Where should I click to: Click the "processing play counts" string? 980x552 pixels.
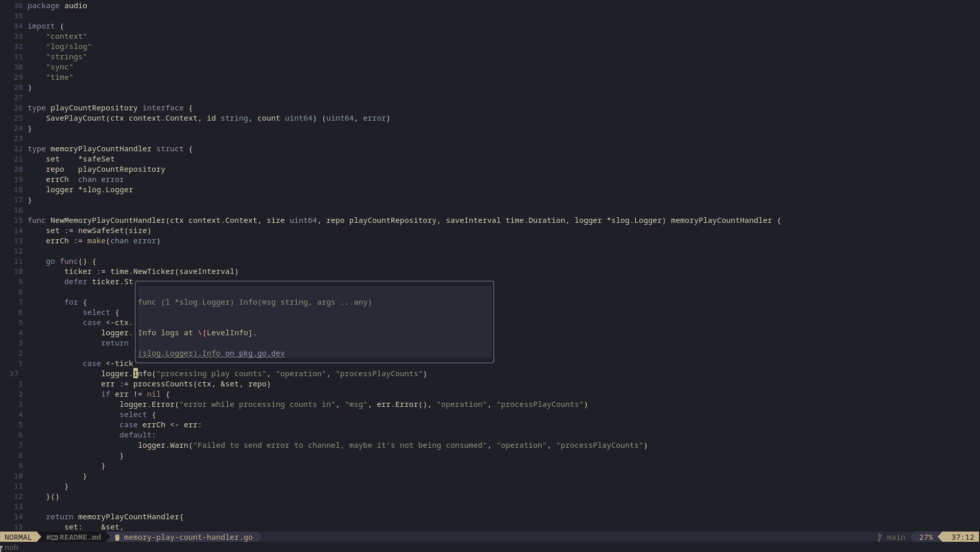pos(211,374)
